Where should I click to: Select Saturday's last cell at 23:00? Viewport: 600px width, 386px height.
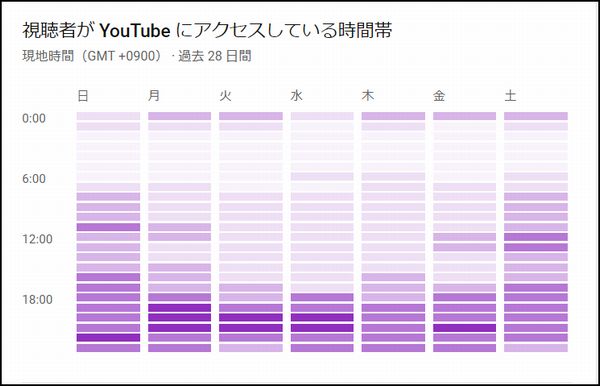click(536, 348)
